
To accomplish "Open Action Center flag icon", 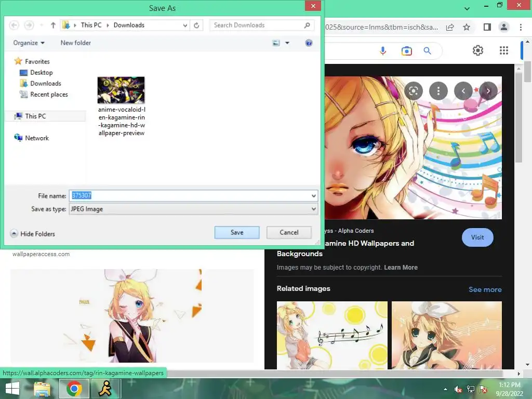I will [484, 389].
